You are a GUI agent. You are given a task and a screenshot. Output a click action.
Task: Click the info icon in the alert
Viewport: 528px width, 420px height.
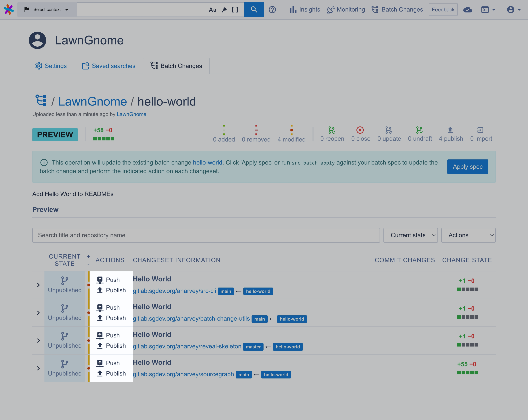44,162
